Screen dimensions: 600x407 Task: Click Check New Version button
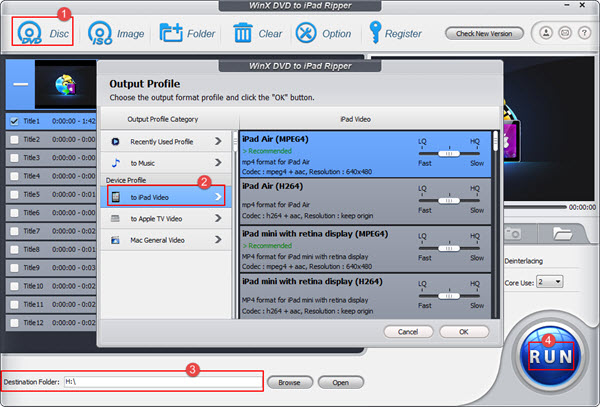484,34
